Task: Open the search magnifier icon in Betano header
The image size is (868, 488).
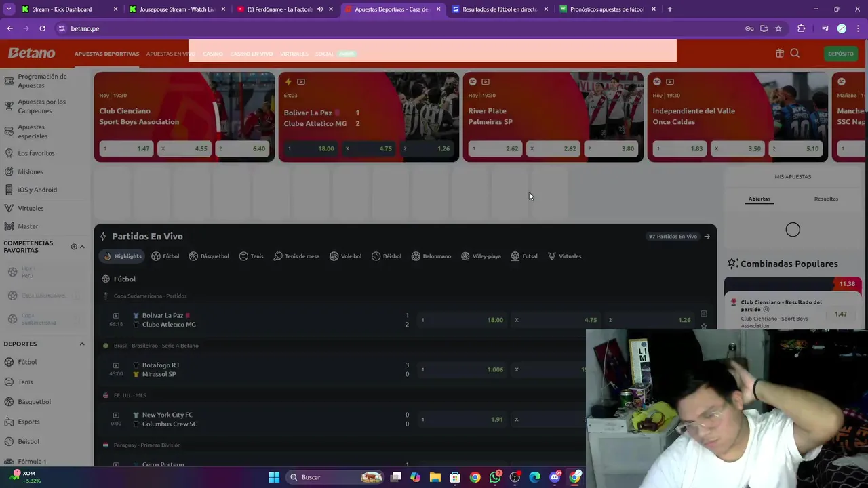Action: click(795, 53)
